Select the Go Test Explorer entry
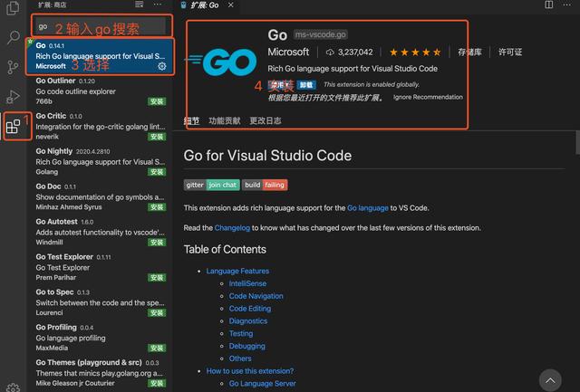Screen dimensions: 580x392 (x=100, y=267)
